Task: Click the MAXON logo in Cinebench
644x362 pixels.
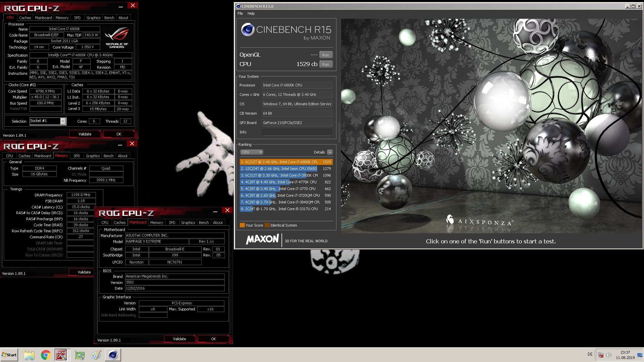Action: pos(262,239)
